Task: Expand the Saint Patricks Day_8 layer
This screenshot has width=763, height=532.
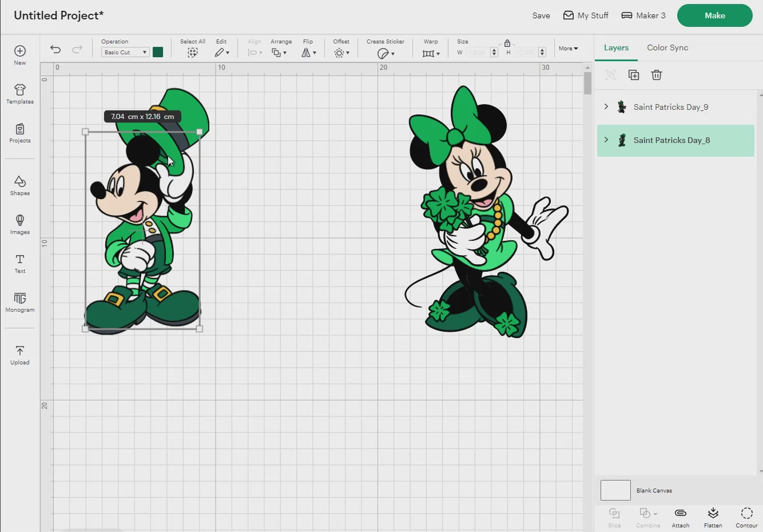Action: (606, 140)
